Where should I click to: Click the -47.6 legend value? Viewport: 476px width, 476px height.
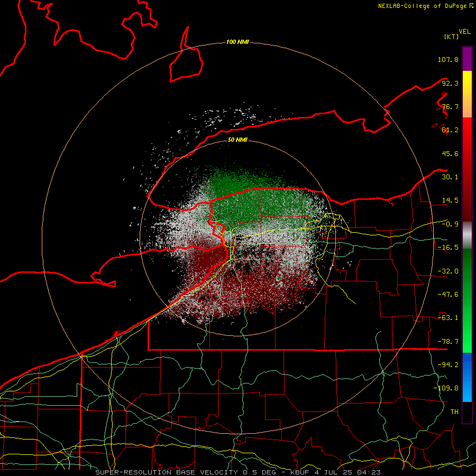pyautogui.click(x=448, y=295)
